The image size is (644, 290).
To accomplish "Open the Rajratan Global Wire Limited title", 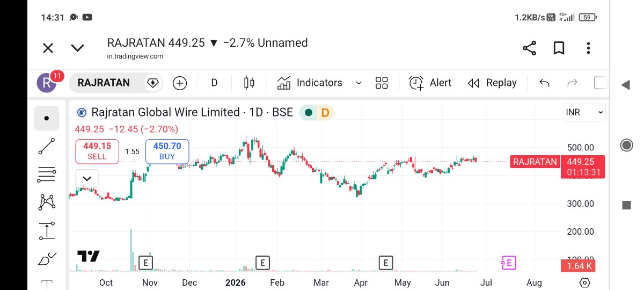I will 165,112.
